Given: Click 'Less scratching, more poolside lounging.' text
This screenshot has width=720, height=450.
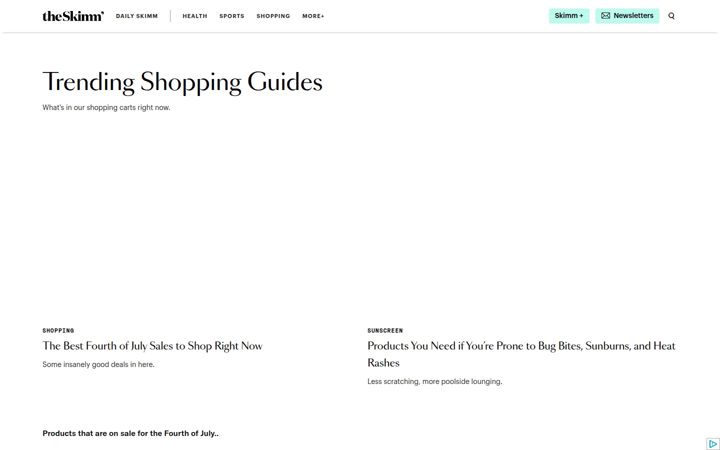Looking at the screenshot, I should (x=435, y=382).
